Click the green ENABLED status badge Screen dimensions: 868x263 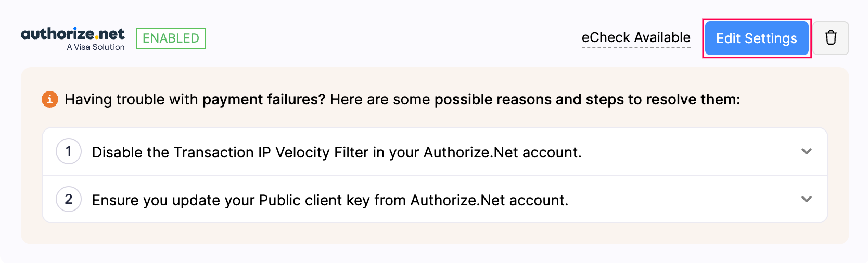(x=171, y=38)
